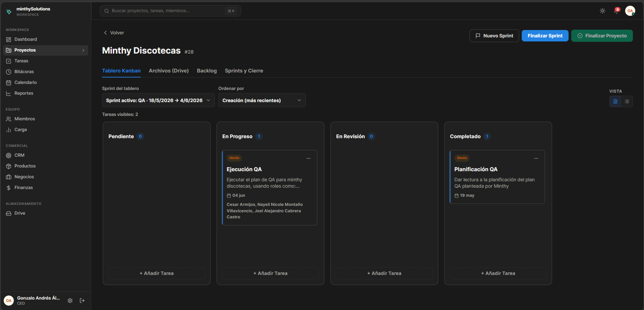Click the Finalizar Sprint button
Viewport: 644px width, 310px height.
[x=545, y=36]
